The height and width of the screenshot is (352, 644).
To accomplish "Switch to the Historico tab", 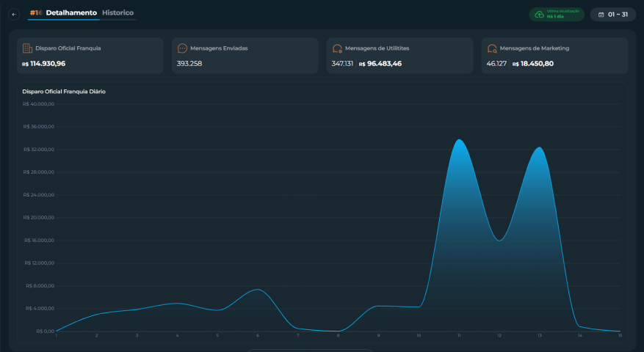I will click(118, 12).
